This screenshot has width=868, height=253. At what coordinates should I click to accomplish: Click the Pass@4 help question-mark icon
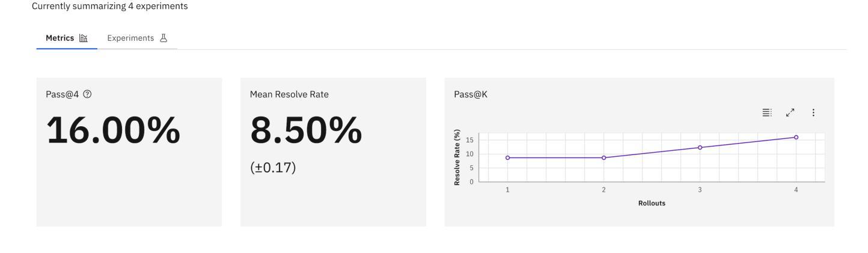pos(88,94)
